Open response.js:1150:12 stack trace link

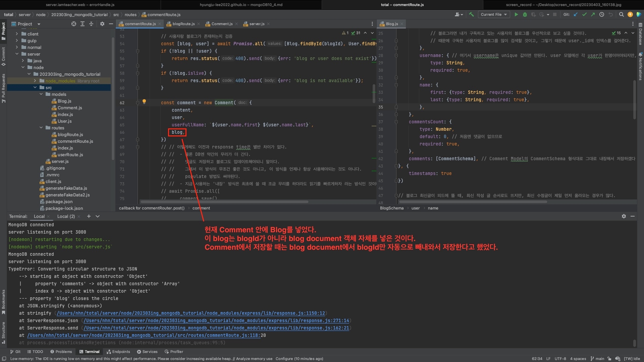point(191,313)
